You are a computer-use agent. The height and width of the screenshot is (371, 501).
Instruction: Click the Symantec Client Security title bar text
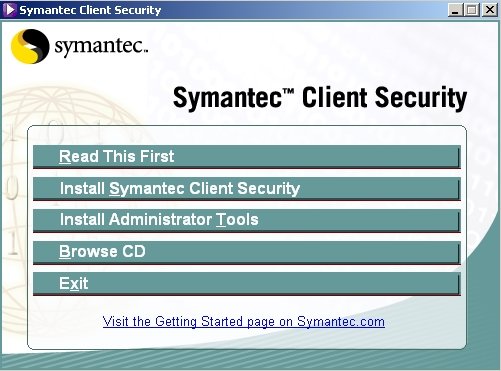(90, 10)
